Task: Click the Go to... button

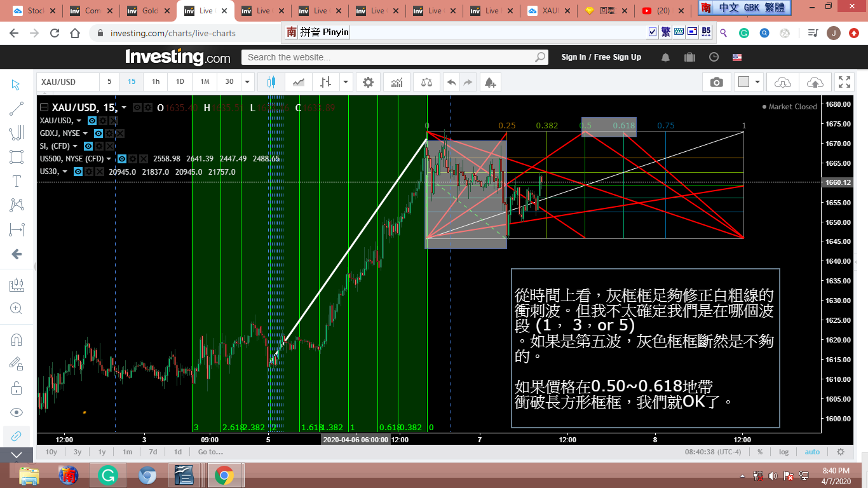Action: (x=210, y=452)
